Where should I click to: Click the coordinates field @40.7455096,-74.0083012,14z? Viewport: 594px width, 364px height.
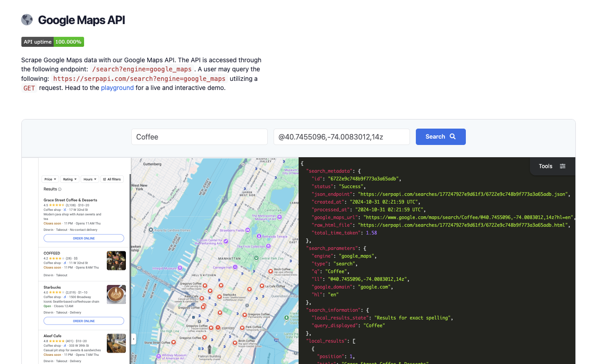(342, 137)
